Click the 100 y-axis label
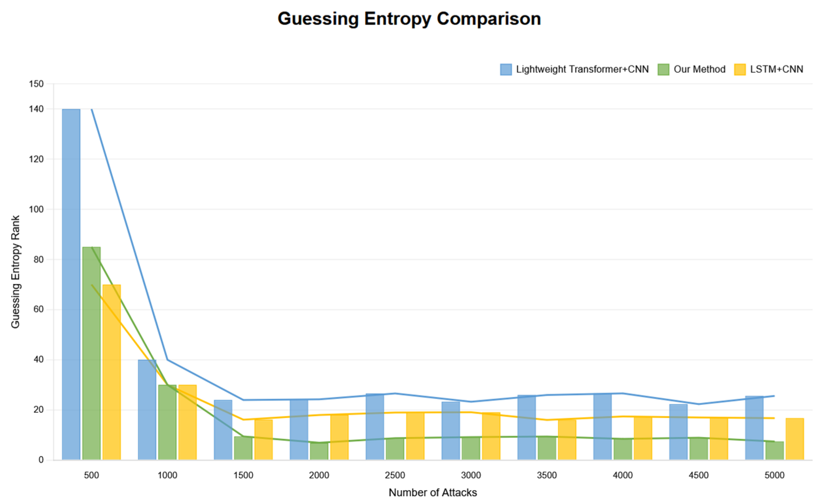The image size is (821, 504). point(36,209)
